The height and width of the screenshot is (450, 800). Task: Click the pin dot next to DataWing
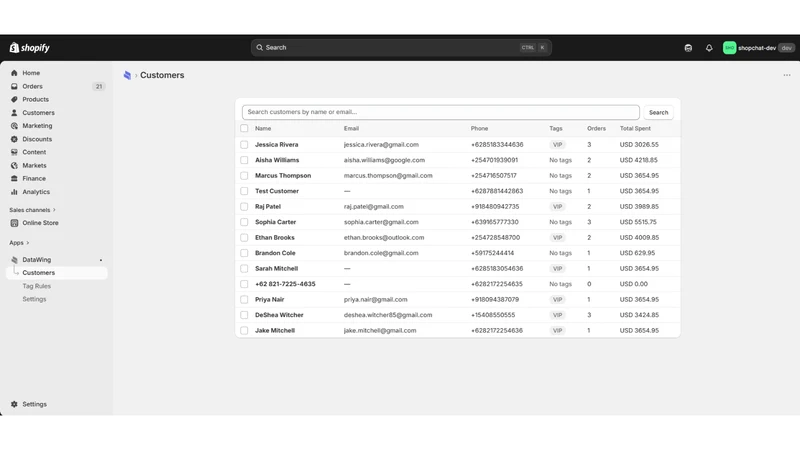click(101, 260)
